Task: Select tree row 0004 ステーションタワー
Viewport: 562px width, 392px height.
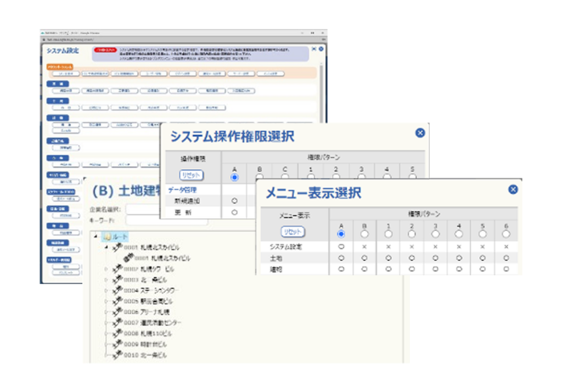Action: (151, 290)
